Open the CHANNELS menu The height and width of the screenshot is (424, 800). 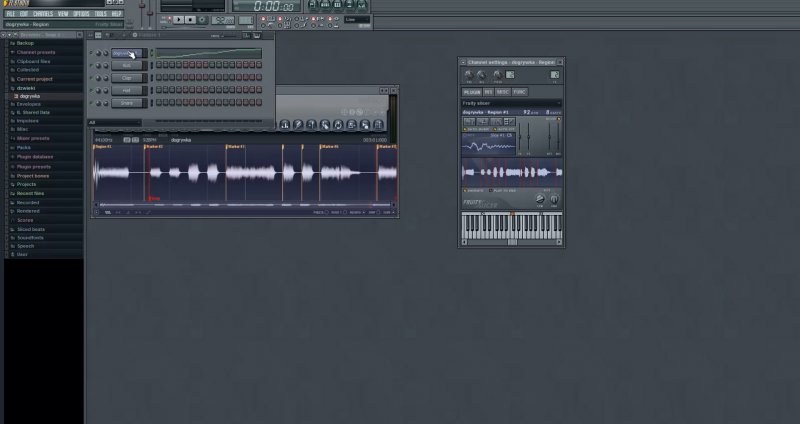41,14
